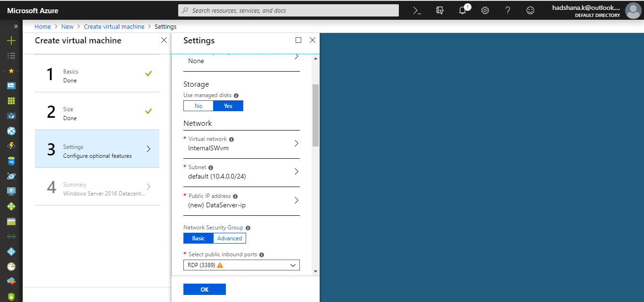This screenshot has height=302, width=644.
Task: Click the warning triangle beside RDP (3389)
Action: tap(220, 265)
